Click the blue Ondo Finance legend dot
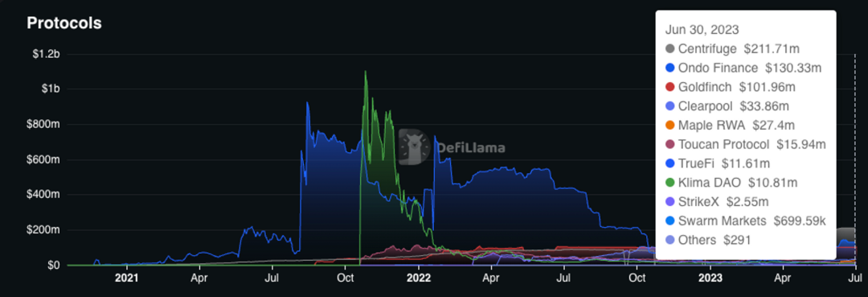Screen dimensions: 868x297 coord(670,68)
